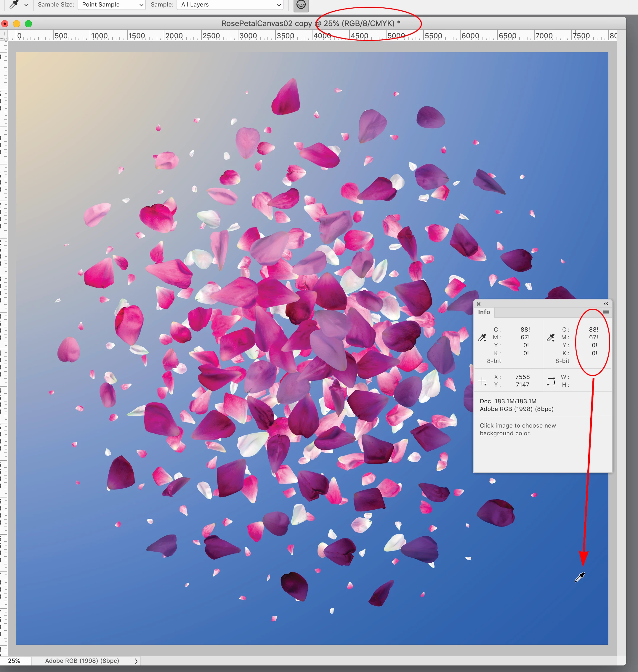Screen dimensions: 638x672
Task: Select the Info panel tab
Action: (x=484, y=312)
